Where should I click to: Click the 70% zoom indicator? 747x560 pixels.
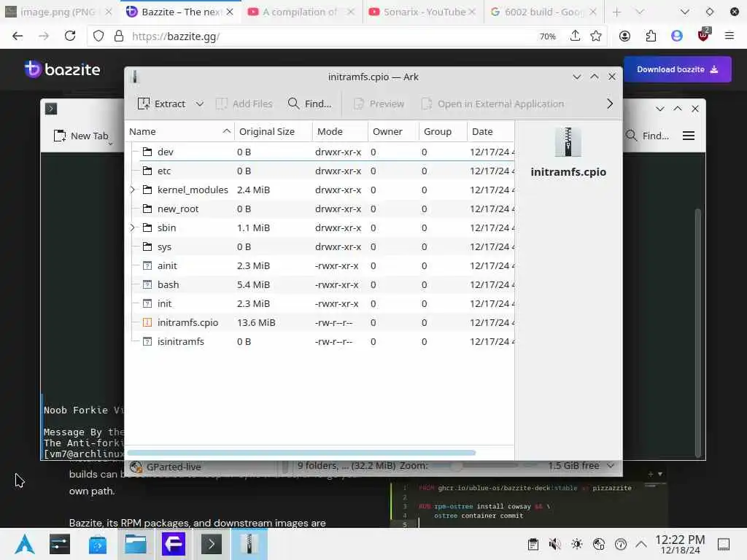tap(547, 36)
